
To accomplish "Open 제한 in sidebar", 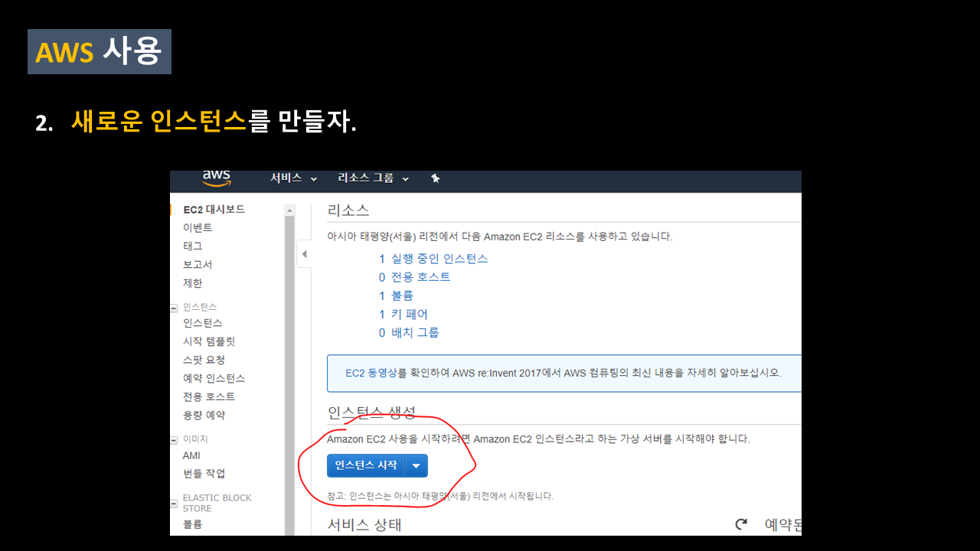I will (x=193, y=283).
